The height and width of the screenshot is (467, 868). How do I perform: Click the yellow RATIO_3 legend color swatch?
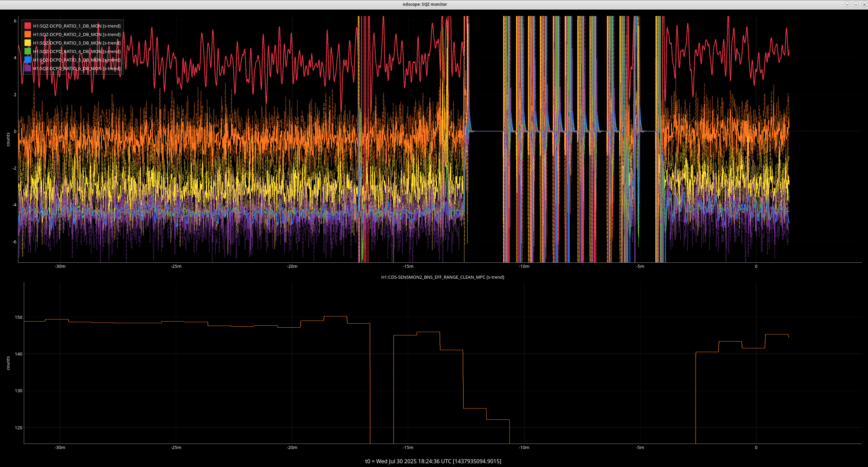tap(28, 43)
